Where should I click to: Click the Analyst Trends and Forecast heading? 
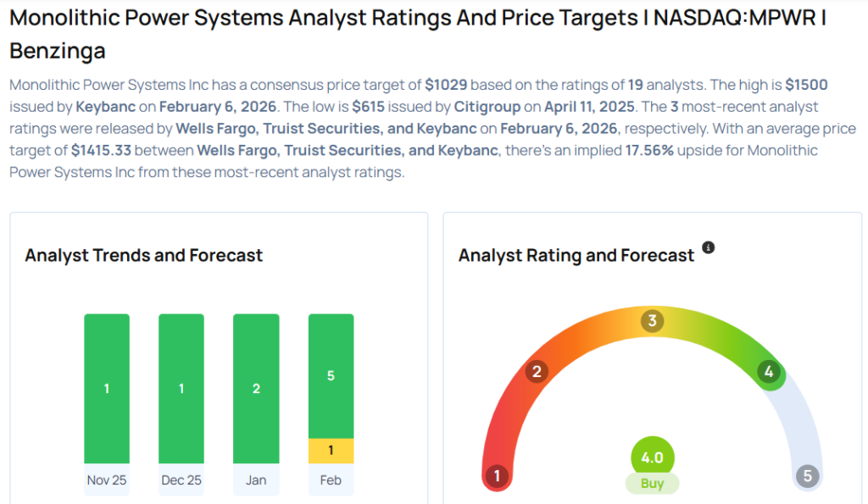click(x=144, y=255)
